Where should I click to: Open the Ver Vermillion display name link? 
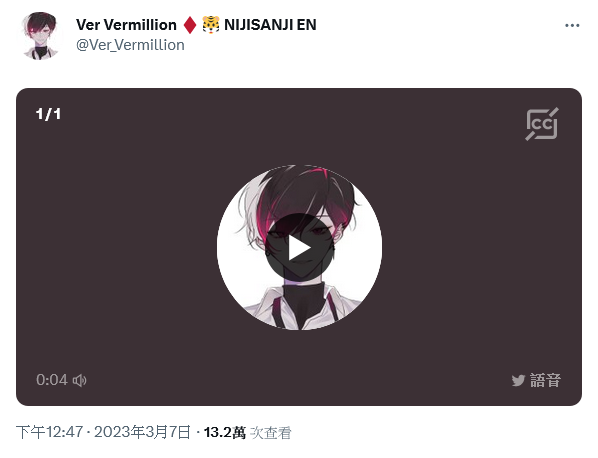(126, 25)
